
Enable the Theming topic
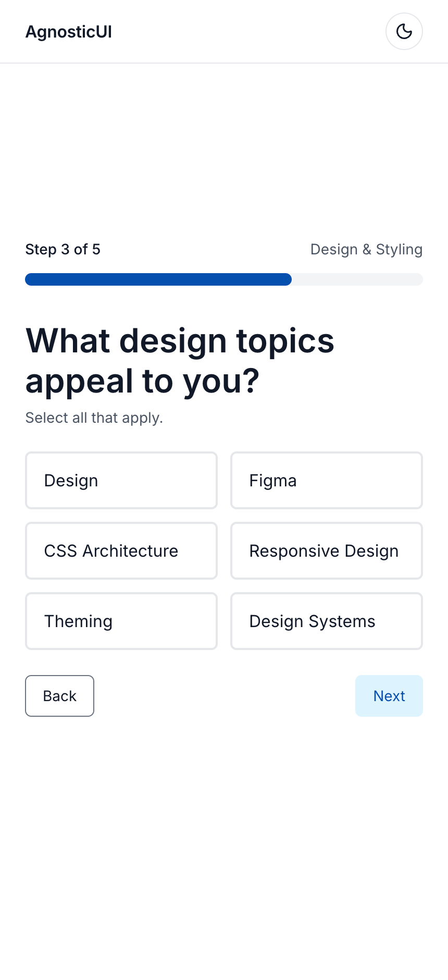[x=121, y=621]
